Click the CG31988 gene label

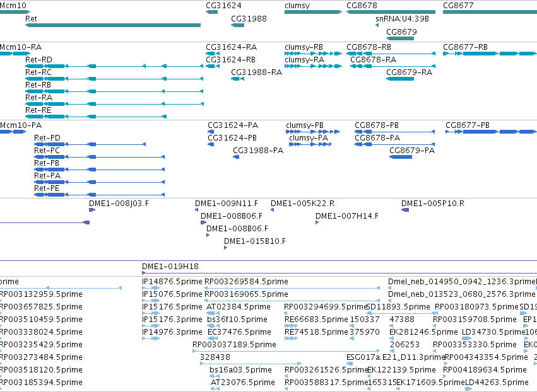[x=249, y=18]
